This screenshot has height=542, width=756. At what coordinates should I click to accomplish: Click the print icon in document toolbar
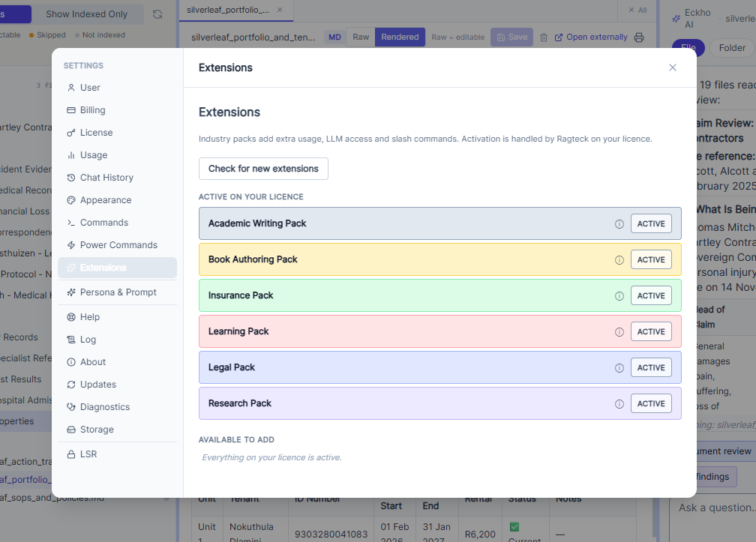(639, 37)
